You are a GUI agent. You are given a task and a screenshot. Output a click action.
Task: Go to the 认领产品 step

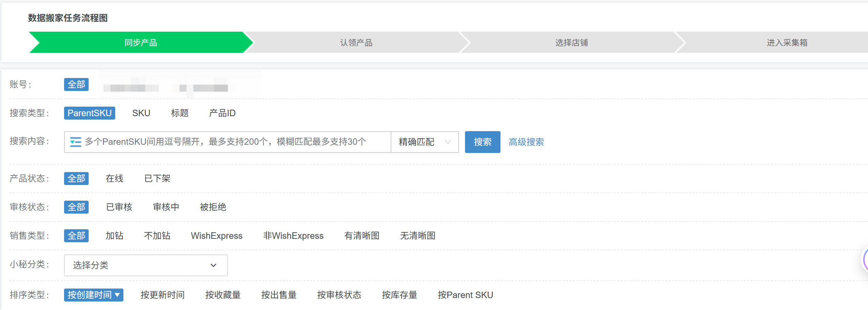coord(356,43)
